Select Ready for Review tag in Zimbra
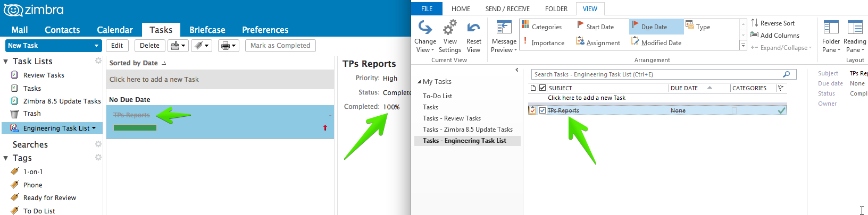Image resolution: width=868 pixels, height=215 pixels. (x=49, y=198)
